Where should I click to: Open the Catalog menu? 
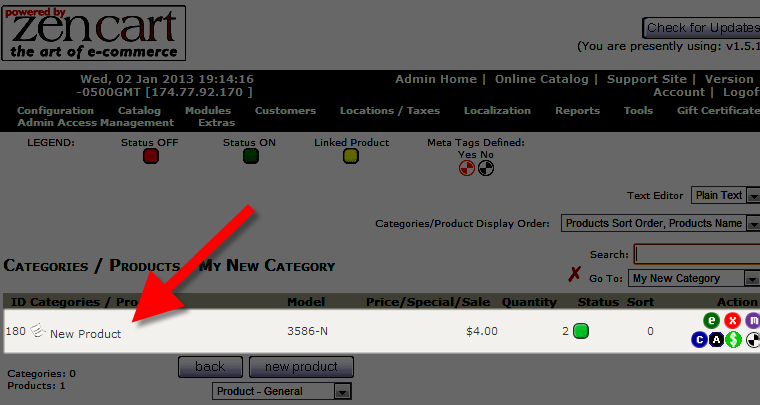tap(139, 110)
